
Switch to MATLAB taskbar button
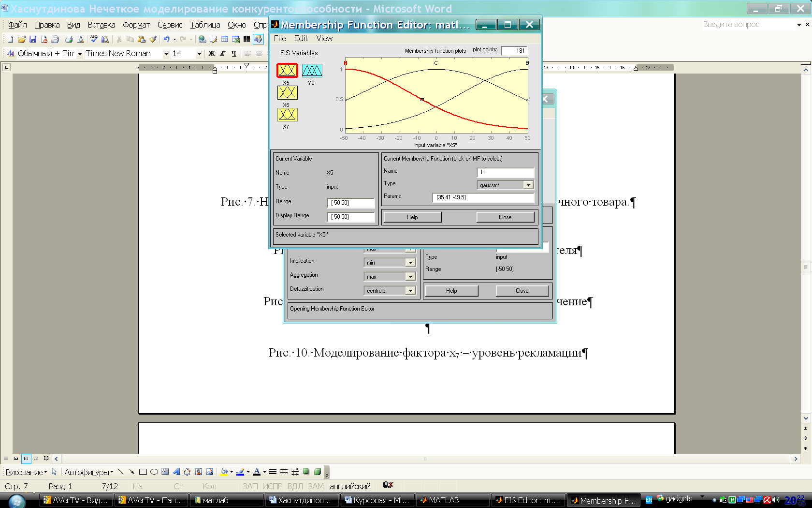(452, 500)
